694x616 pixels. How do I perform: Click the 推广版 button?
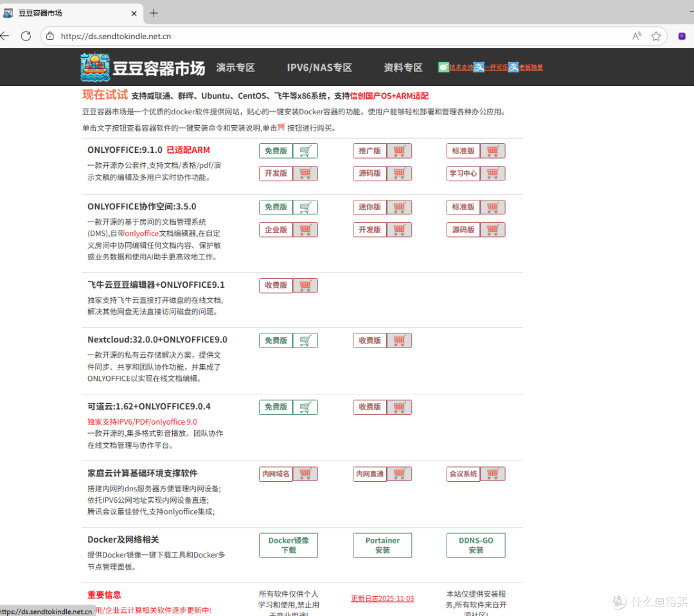pyautogui.click(x=370, y=151)
